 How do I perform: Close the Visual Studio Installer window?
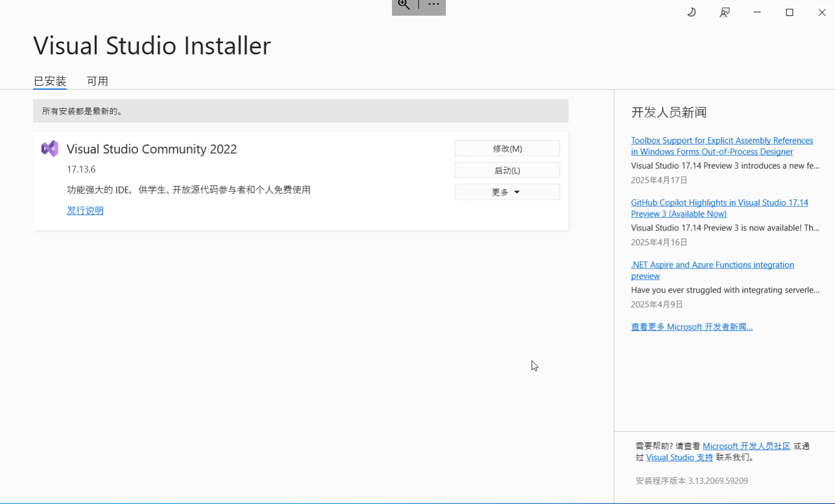click(x=822, y=12)
